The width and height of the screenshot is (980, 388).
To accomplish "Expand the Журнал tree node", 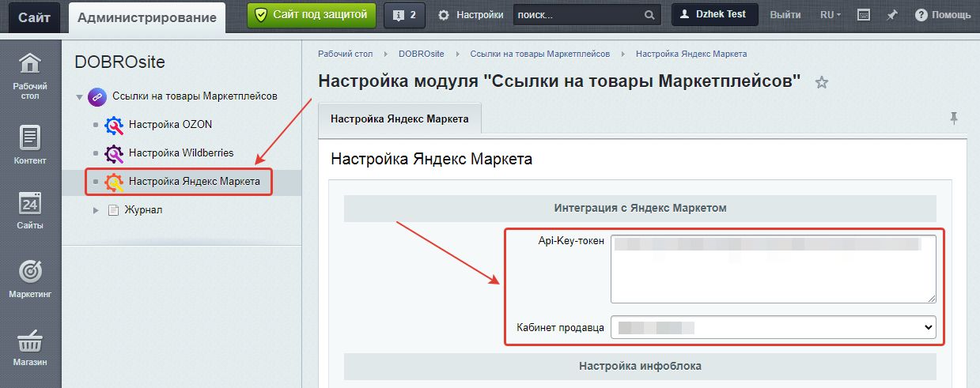I will click(x=96, y=210).
